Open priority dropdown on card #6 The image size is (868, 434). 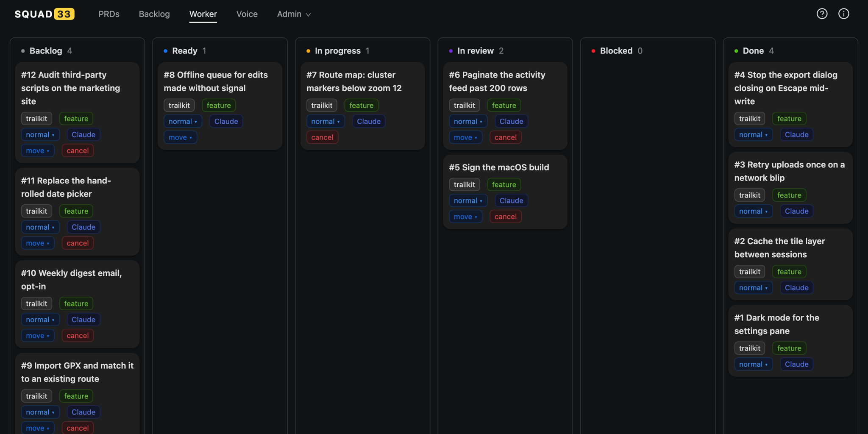tap(468, 121)
